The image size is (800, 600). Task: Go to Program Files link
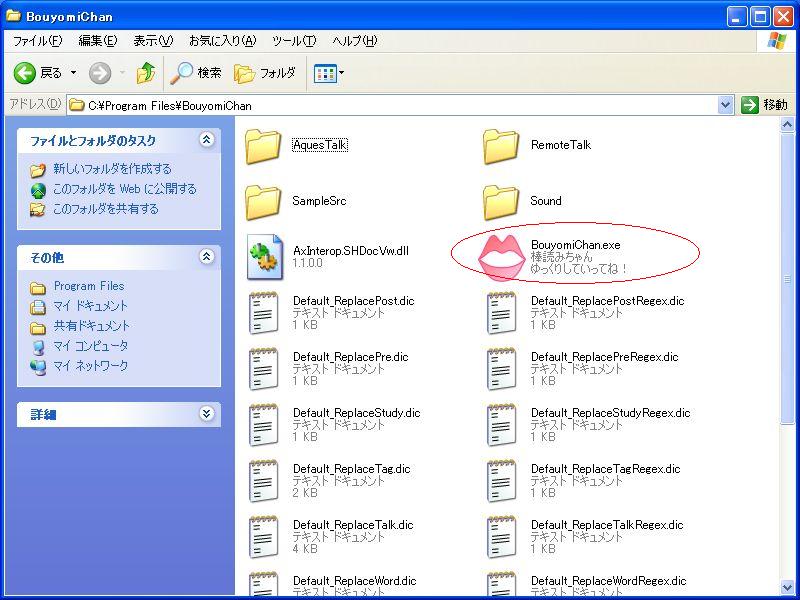click(x=89, y=286)
